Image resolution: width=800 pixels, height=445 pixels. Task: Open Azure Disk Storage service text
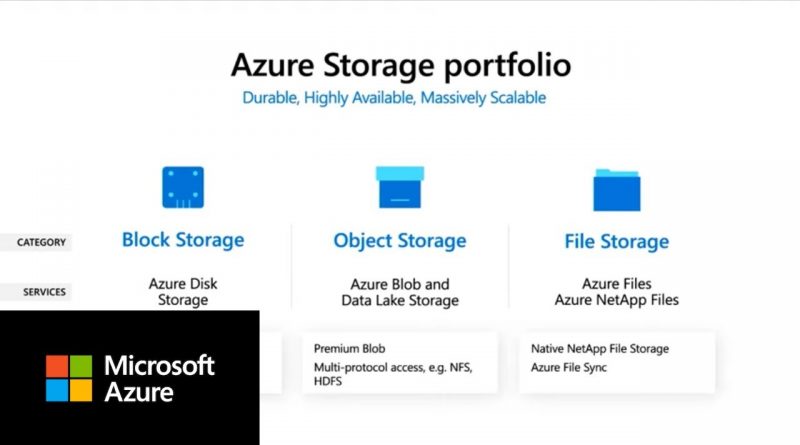pyautogui.click(x=183, y=291)
